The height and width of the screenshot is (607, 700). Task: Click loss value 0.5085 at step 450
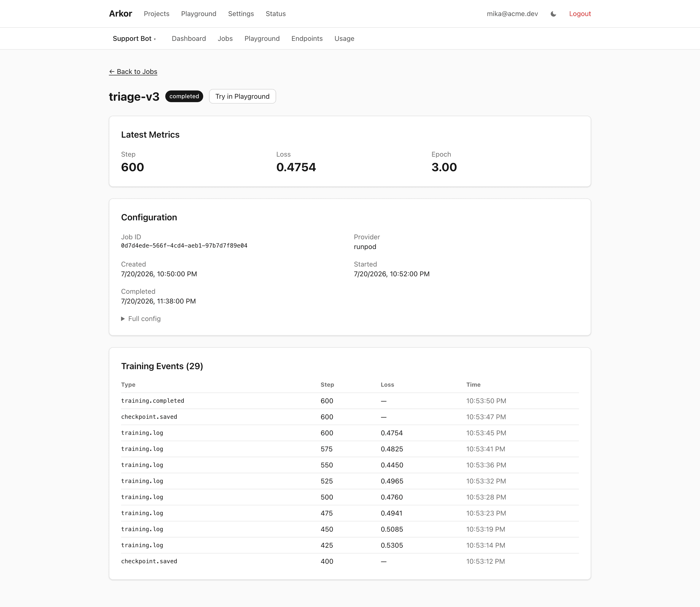click(392, 529)
